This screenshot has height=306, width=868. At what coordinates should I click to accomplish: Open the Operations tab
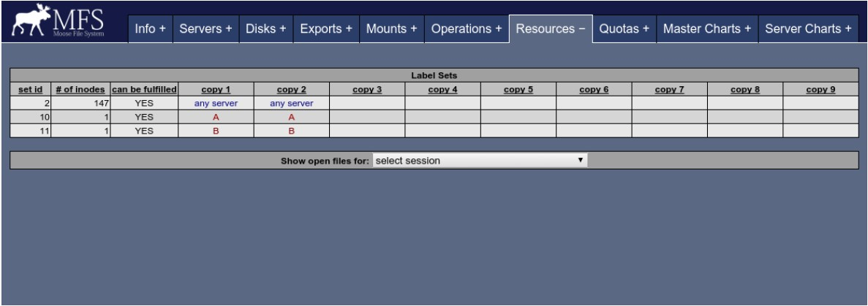(467, 28)
